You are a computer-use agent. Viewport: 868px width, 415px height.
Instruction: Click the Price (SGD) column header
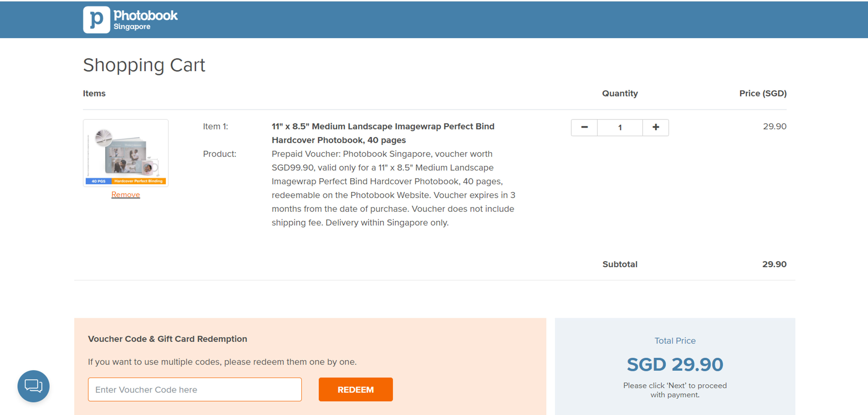[762, 93]
